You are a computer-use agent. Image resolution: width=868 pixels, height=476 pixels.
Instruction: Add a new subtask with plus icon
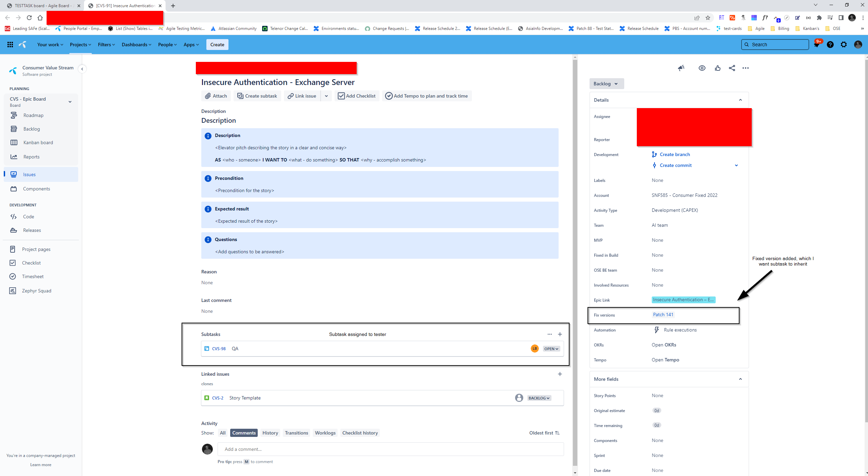(x=560, y=334)
